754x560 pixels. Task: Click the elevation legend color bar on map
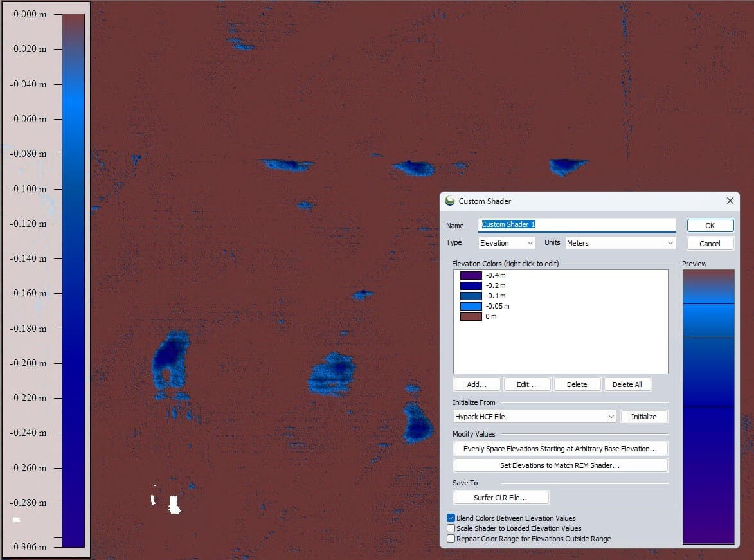pyautogui.click(x=73, y=280)
